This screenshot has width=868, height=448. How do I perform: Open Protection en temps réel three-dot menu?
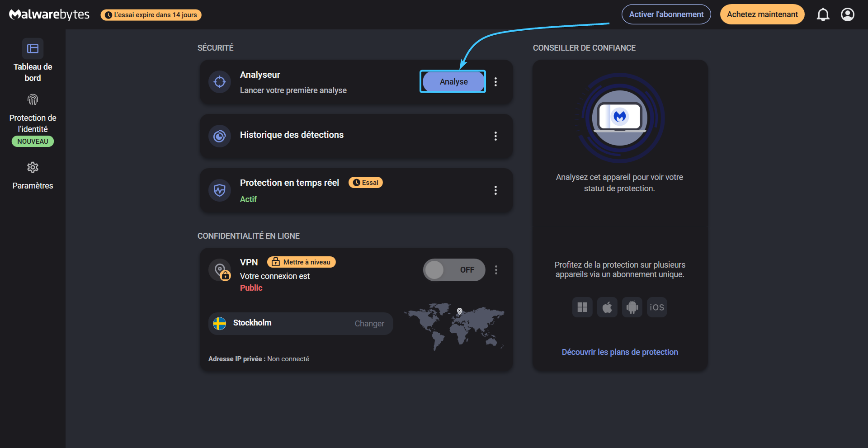pyautogui.click(x=495, y=190)
